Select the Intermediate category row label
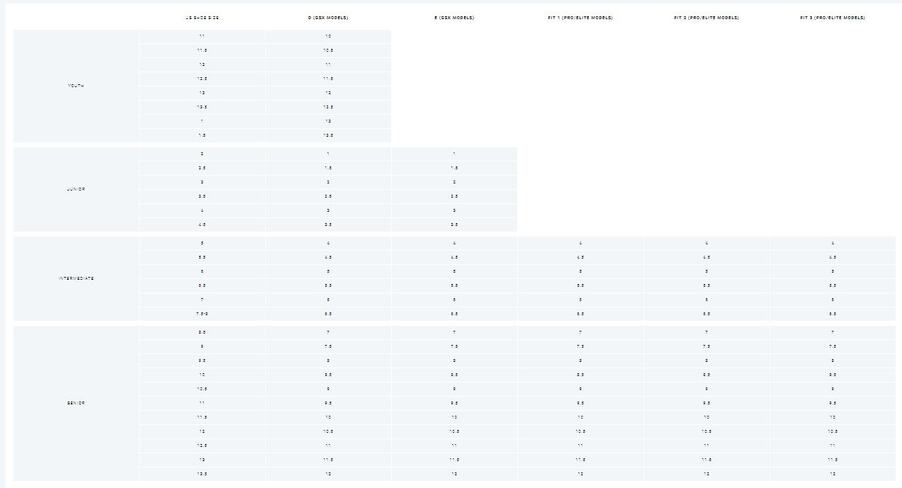This screenshot has width=902, height=488. [76, 278]
